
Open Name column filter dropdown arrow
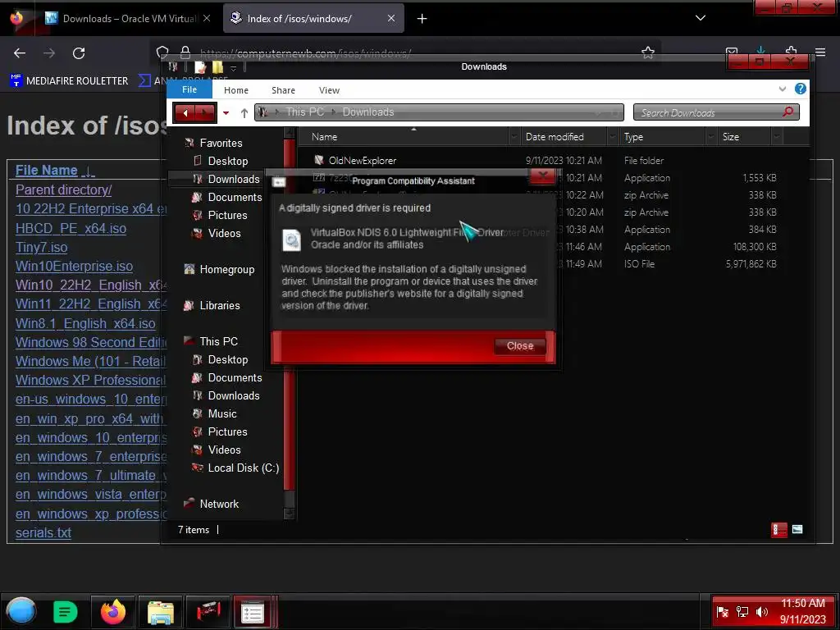(x=514, y=137)
